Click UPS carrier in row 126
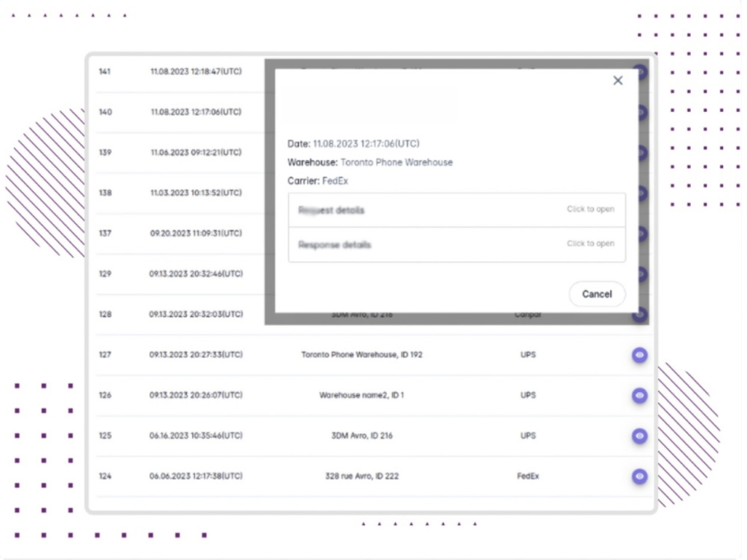This screenshot has width=747, height=560. coord(528,395)
